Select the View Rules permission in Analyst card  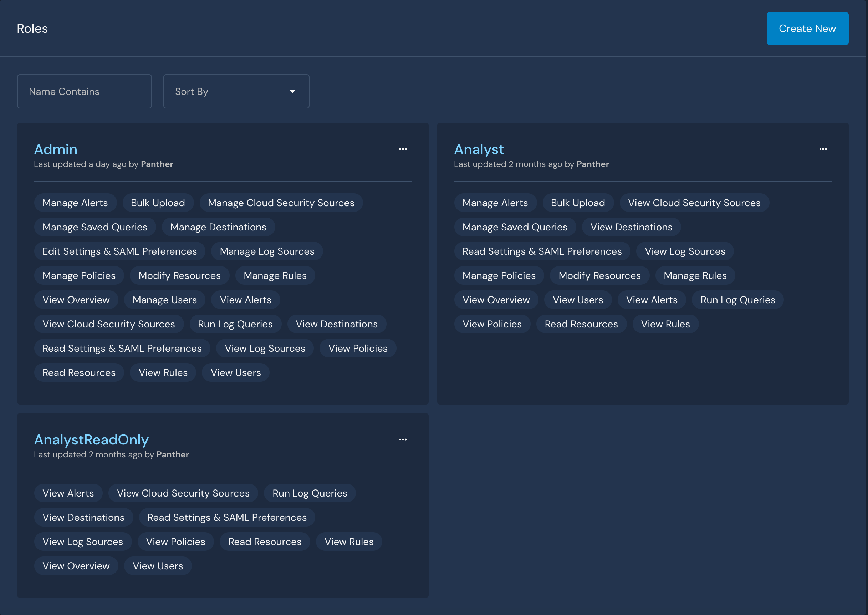click(x=665, y=324)
